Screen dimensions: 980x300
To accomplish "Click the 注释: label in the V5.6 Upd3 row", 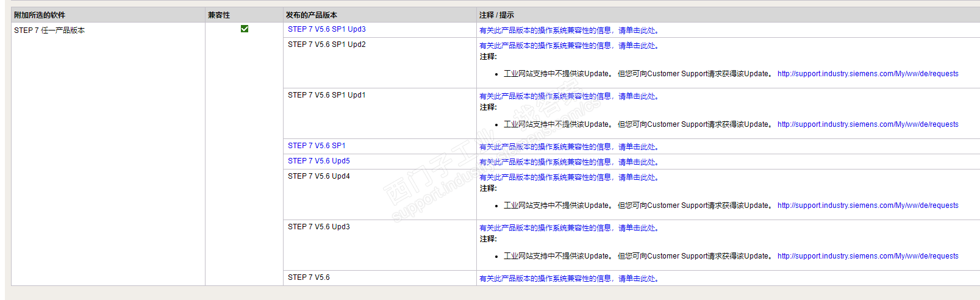I will pyautogui.click(x=488, y=239).
